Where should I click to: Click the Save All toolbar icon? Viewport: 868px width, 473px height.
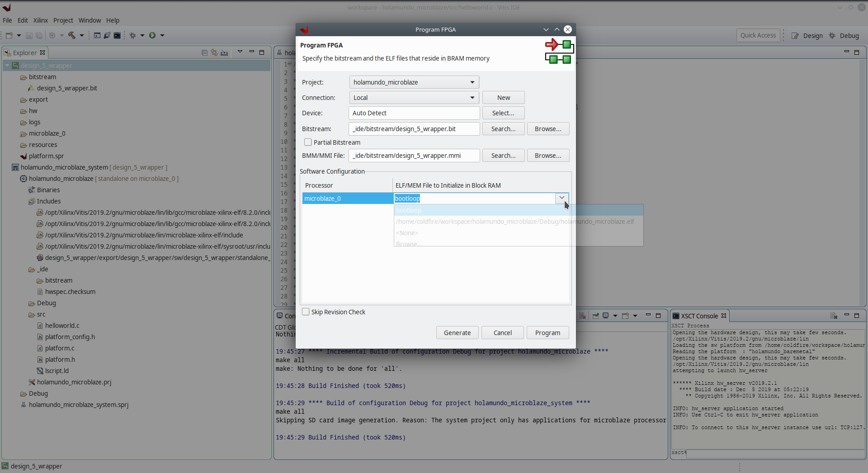point(39,35)
